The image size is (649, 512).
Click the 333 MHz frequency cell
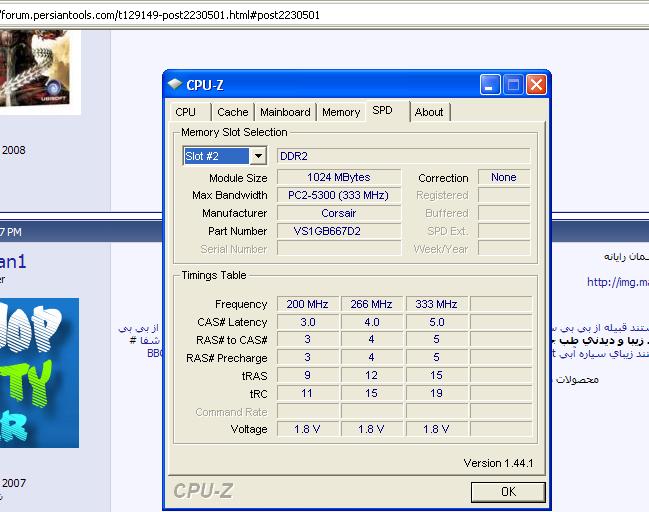436,304
